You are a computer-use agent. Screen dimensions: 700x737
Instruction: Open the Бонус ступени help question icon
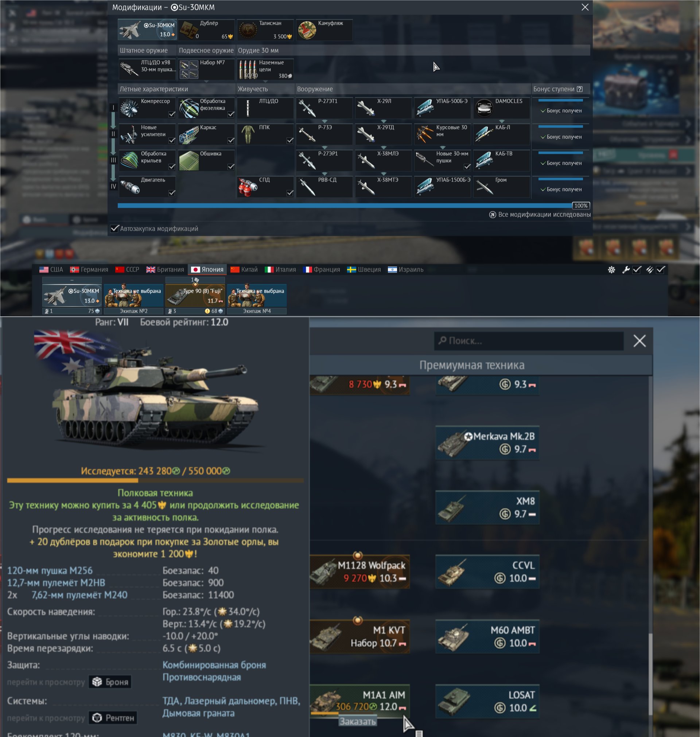coord(579,89)
